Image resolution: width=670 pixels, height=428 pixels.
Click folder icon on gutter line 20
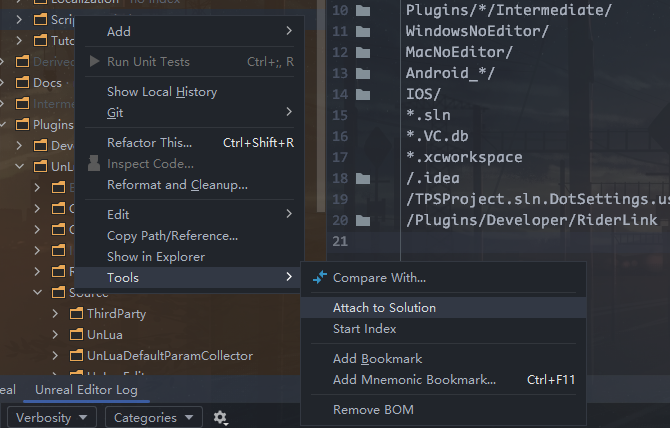click(x=363, y=220)
